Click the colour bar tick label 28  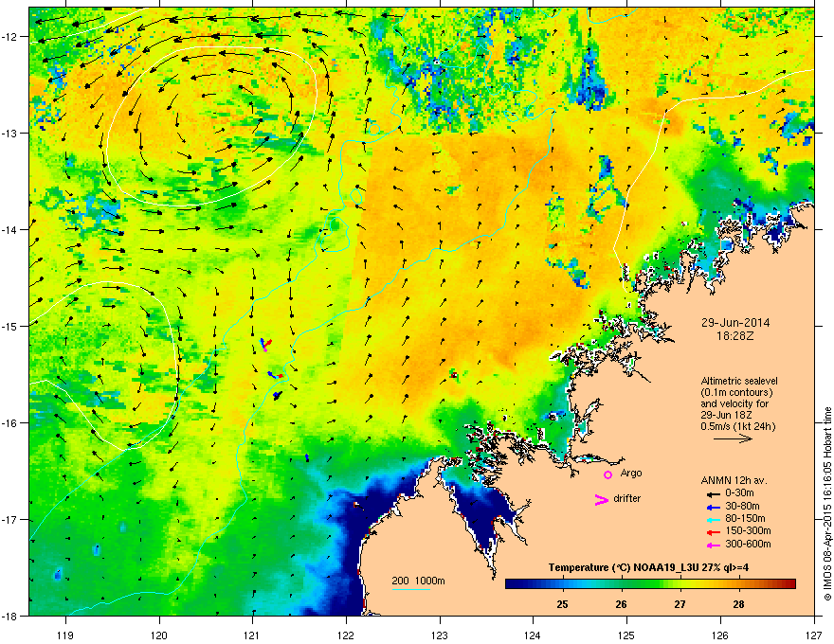(x=738, y=604)
